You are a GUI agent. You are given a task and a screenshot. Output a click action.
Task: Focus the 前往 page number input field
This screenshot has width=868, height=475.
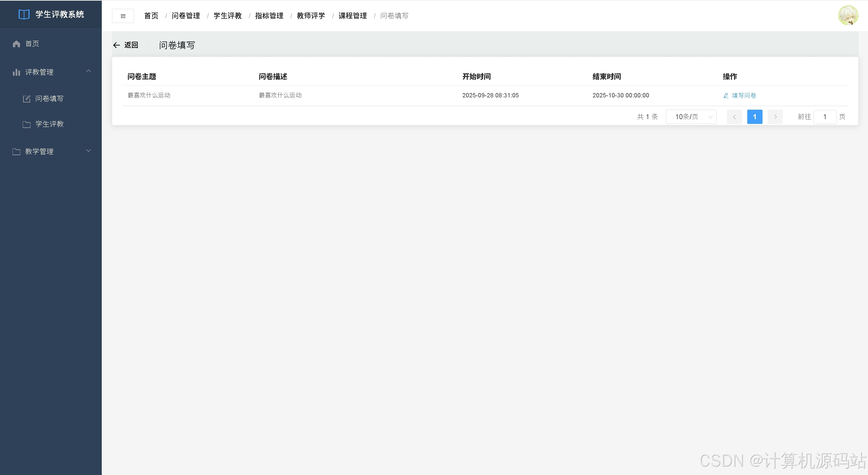(x=825, y=117)
